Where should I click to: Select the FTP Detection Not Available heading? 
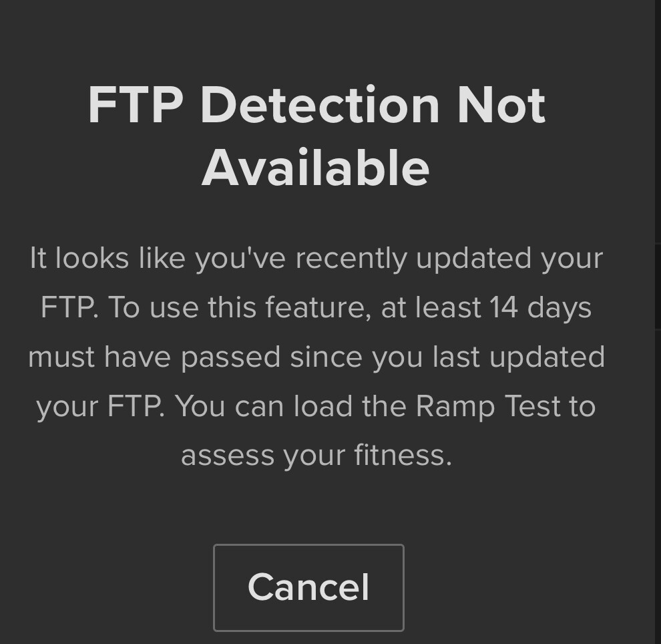(x=316, y=136)
